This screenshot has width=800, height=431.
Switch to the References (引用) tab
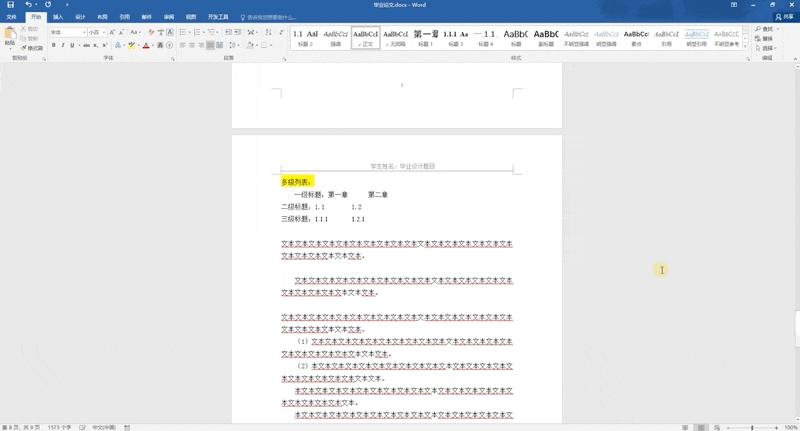click(x=124, y=17)
